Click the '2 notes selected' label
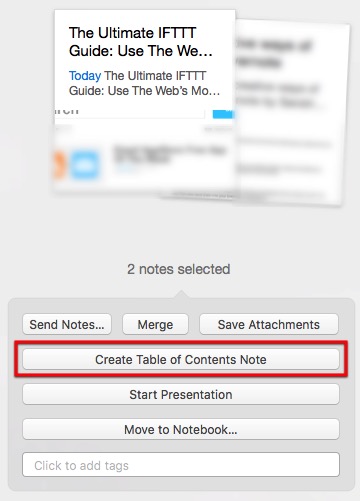The image size is (360, 501). tap(179, 269)
